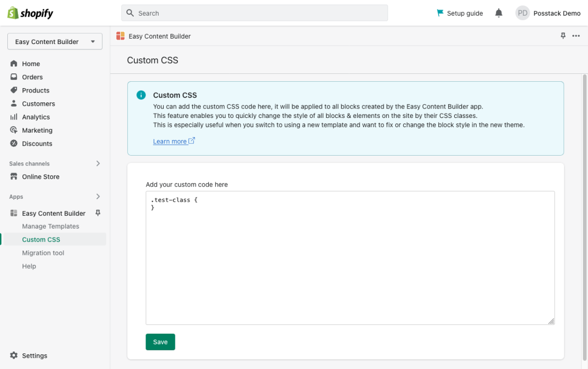Open Settings at the sidebar bottom
588x369 pixels.
pyautogui.click(x=34, y=356)
